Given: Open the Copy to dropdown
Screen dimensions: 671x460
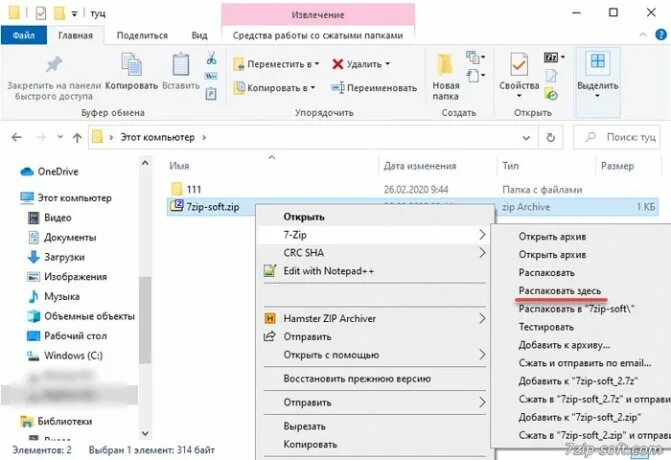Looking at the screenshot, I should tap(274, 88).
